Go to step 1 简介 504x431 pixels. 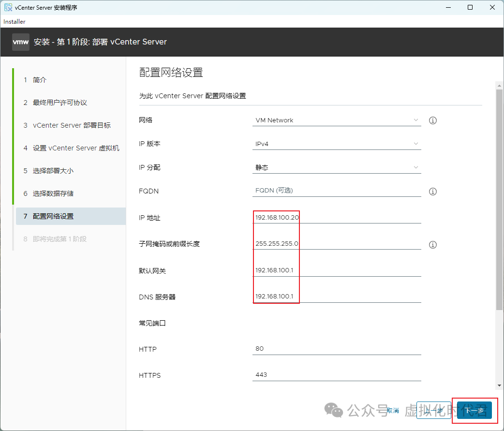[35, 80]
